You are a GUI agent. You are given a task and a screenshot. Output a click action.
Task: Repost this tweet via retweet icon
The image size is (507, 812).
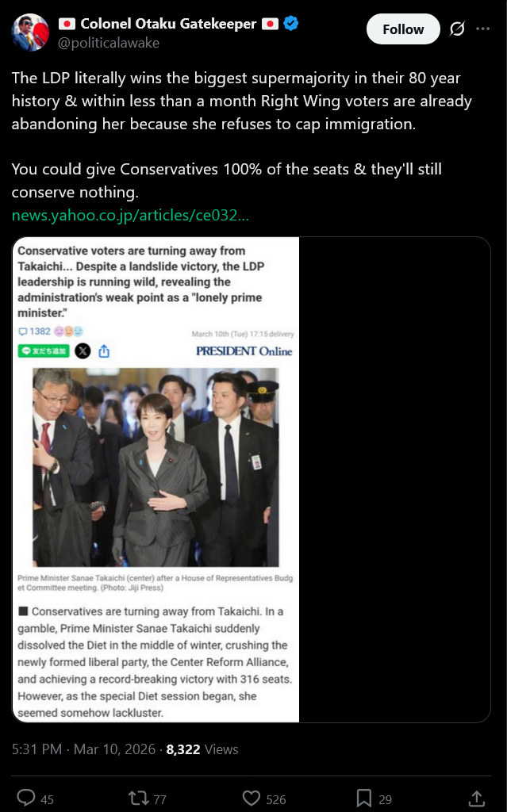[138, 798]
